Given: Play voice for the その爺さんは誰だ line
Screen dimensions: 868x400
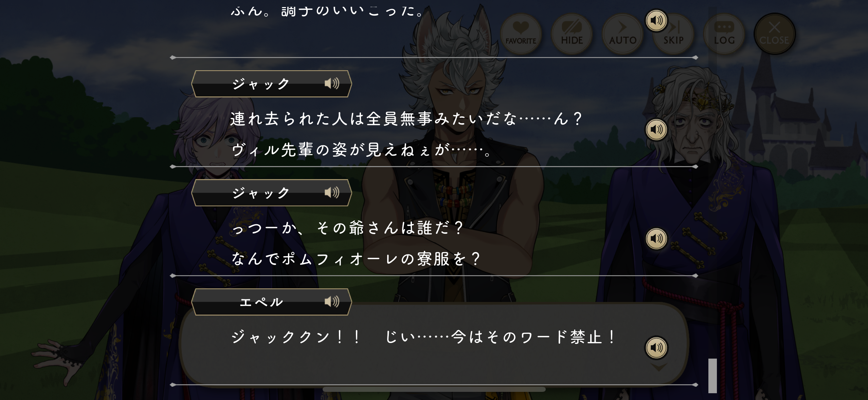Looking at the screenshot, I should coord(656,239).
